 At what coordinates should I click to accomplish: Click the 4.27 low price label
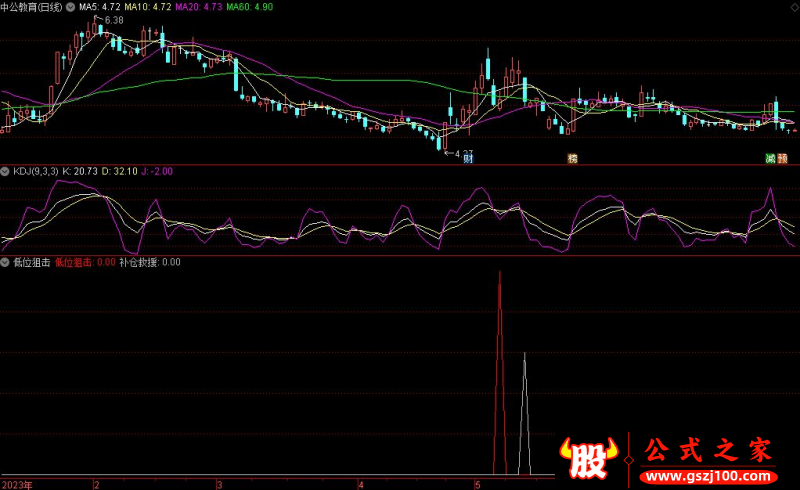click(460, 153)
